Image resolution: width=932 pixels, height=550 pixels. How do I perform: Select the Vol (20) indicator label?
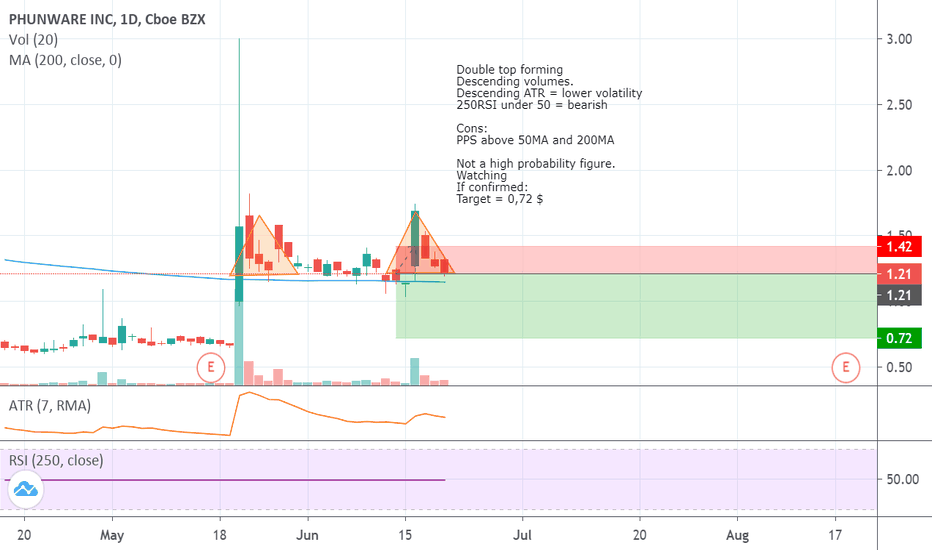(33, 40)
